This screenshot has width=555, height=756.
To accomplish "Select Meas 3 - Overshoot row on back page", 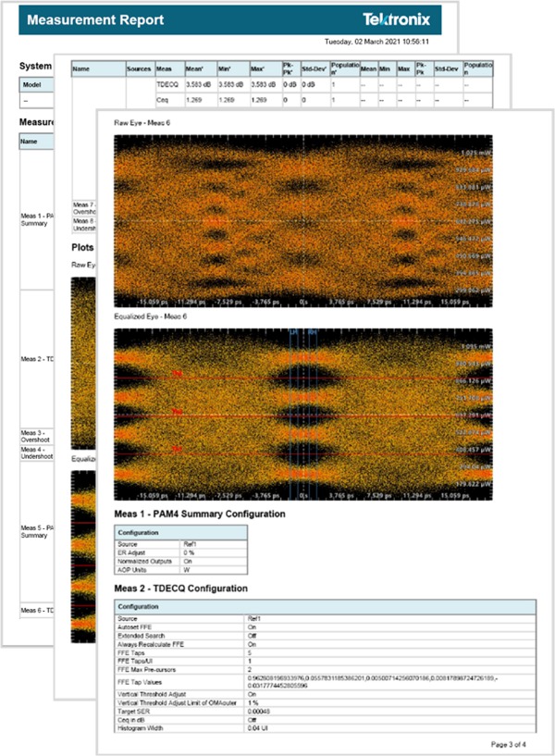I will click(x=35, y=437).
